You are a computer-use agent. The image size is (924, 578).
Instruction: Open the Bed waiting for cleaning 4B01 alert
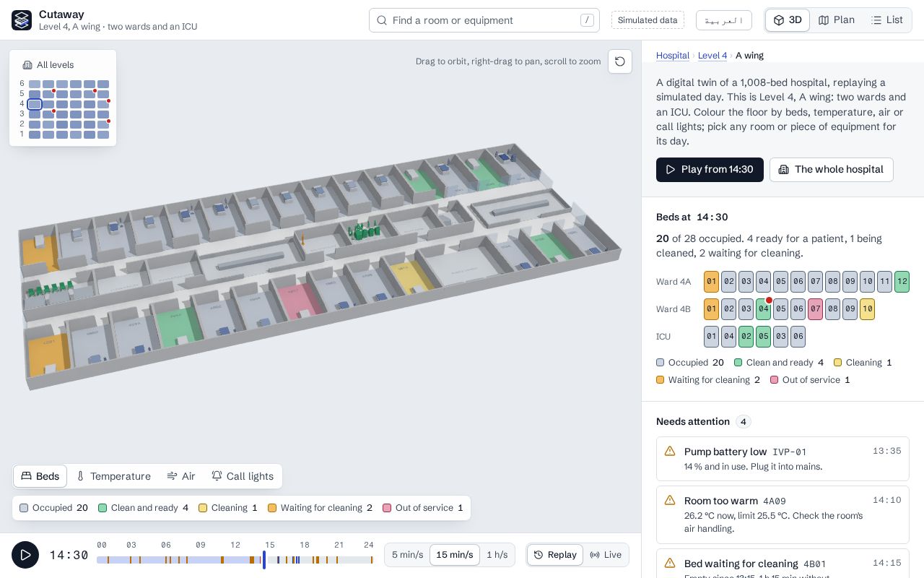(783, 564)
